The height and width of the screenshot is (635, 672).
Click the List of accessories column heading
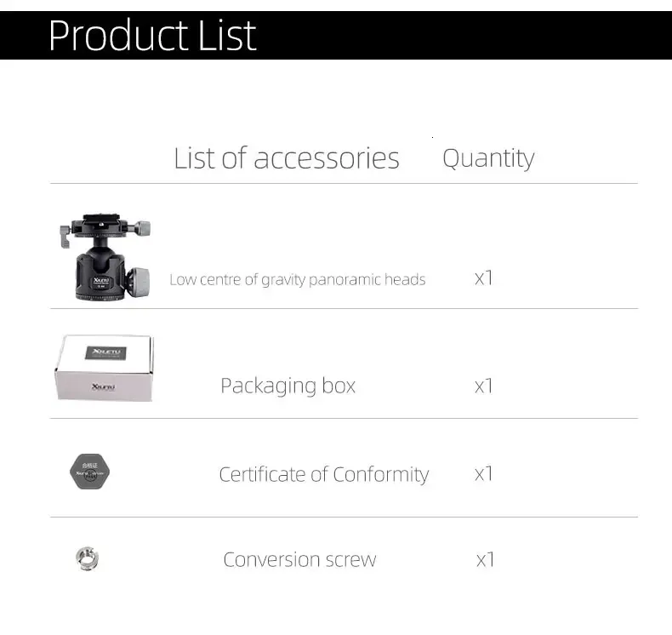click(287, 158)
